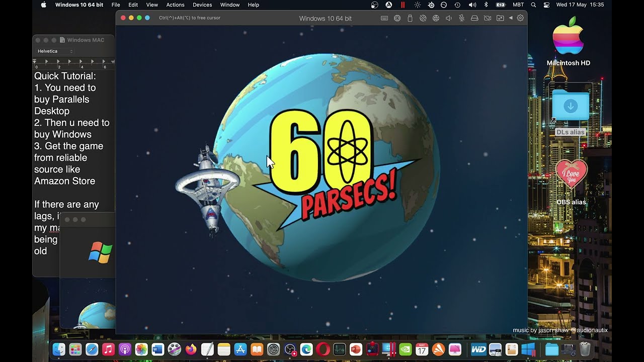Viewport: 644px width, 362px height.
Task: Open Launchpad in the Dock
Action: pos(75,349)
